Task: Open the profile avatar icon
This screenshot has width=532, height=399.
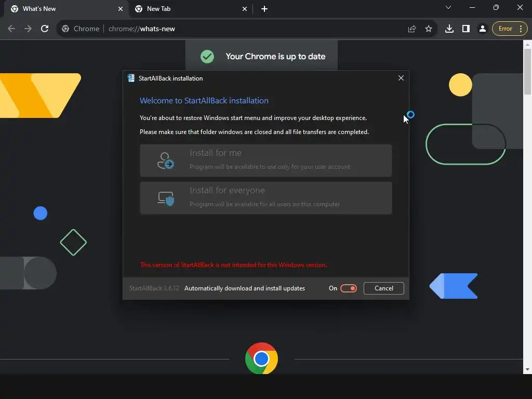Action: click(482, 29)
